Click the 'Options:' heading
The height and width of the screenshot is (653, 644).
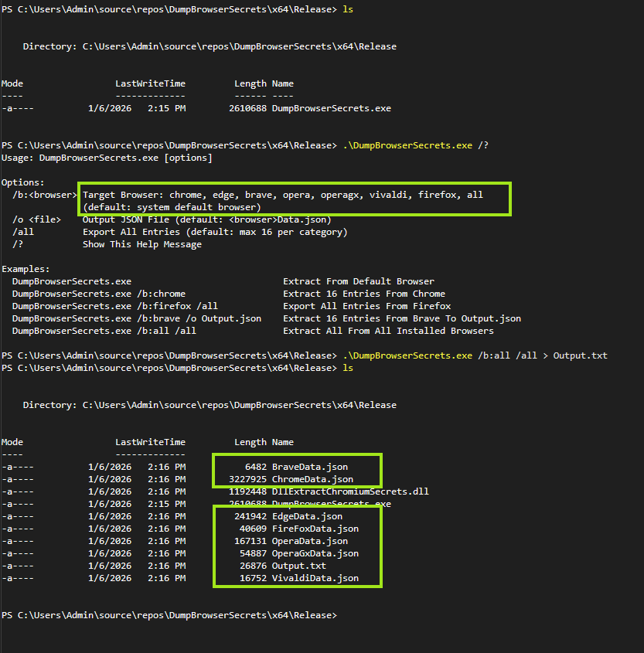pos(23,182)
